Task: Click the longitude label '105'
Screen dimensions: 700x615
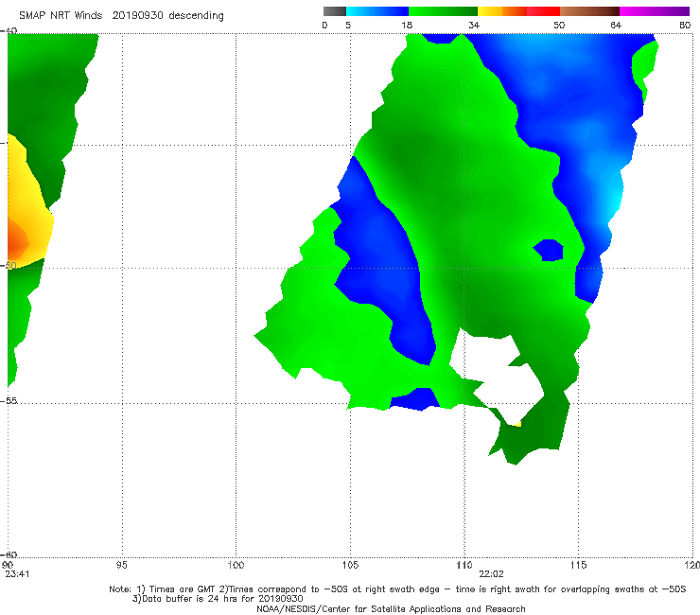Action: pos(350,566)
